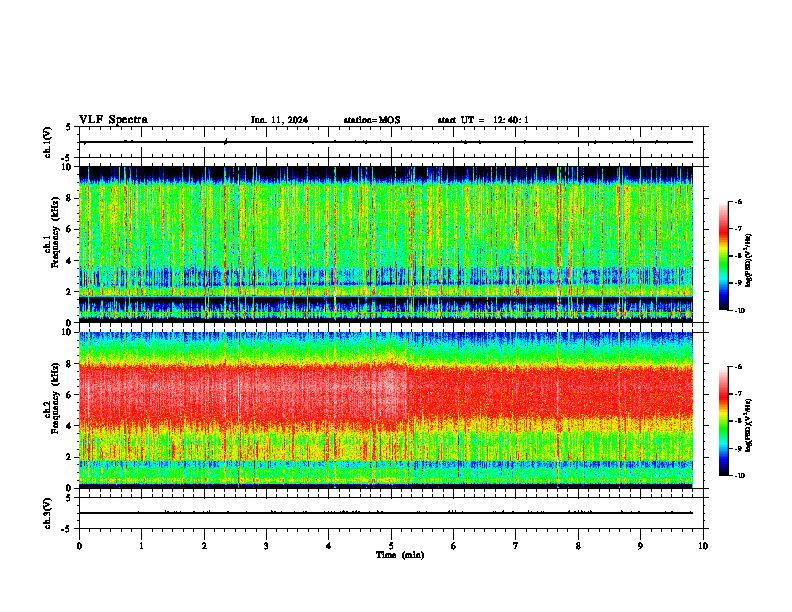Click the "-6" label on ch.1 colorbar

737,202
